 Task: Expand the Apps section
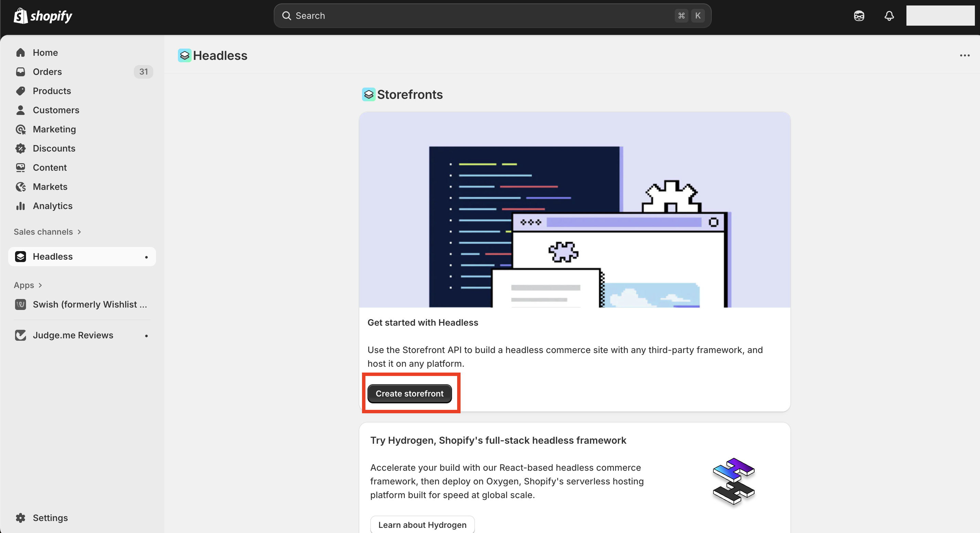pos(28,285)
